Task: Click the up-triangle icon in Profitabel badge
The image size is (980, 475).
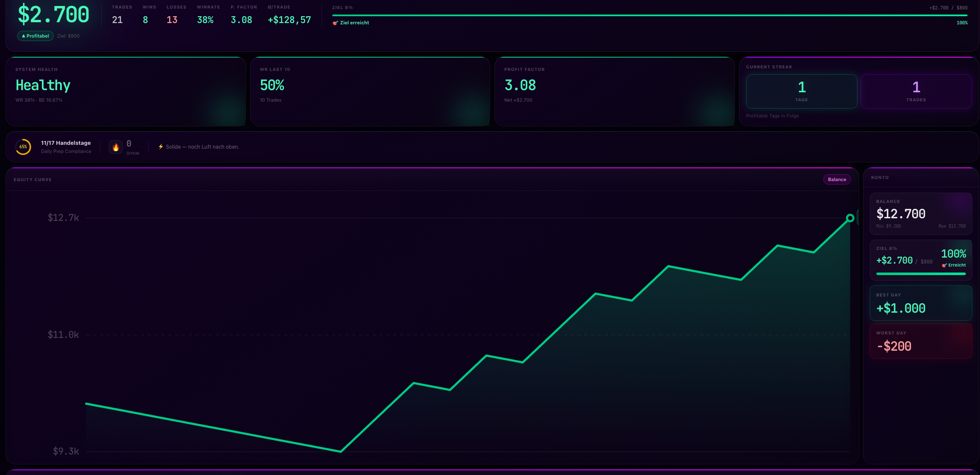Action: point(23,36)
